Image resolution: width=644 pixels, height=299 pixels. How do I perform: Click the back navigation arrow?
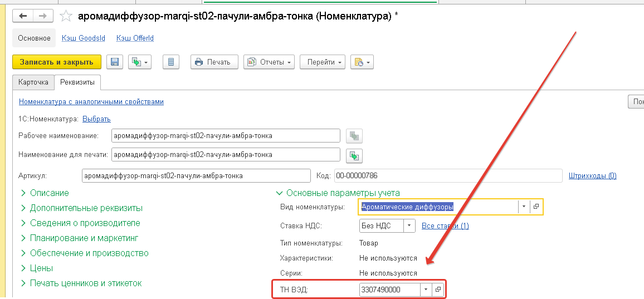pos(23,16)
